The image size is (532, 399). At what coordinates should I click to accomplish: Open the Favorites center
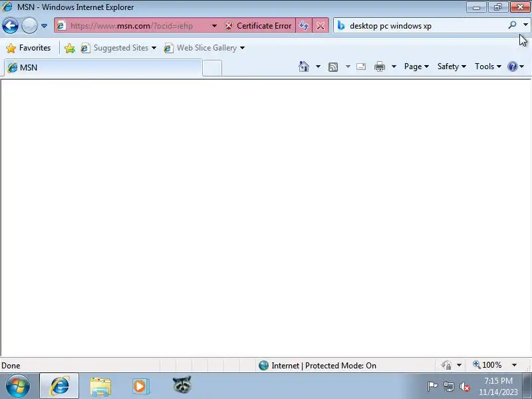click(29, 48)
